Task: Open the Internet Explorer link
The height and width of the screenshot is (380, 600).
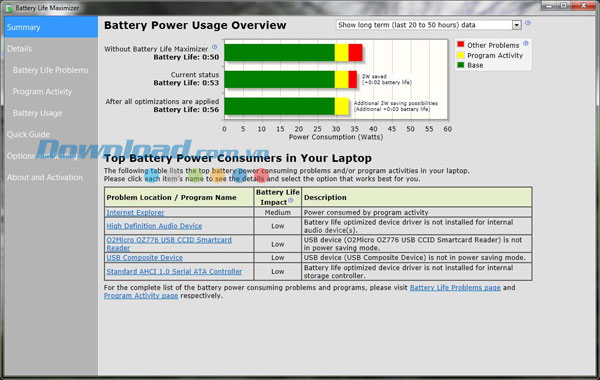Action: 135,212
